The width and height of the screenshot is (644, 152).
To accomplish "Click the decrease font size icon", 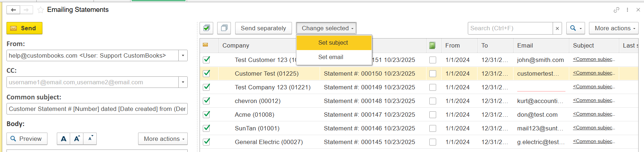I will pyautogui.click(x=90, y=139).
